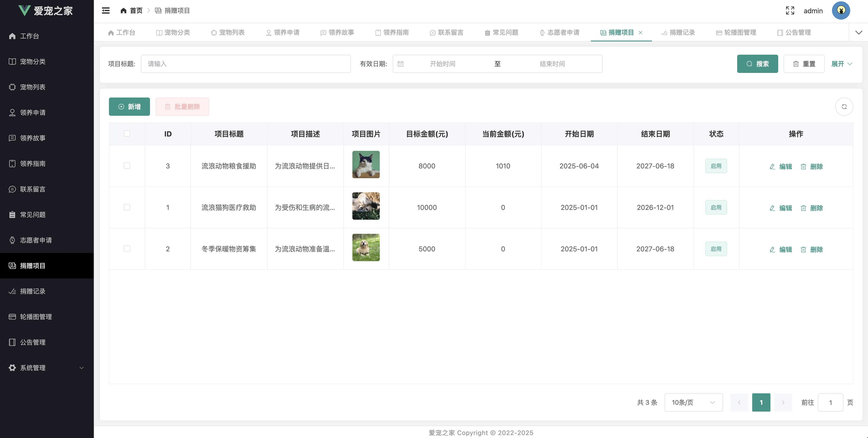Screen dimensions: 868x438
Task: Select all rows via header checkbox
Action: click(127, 133)
